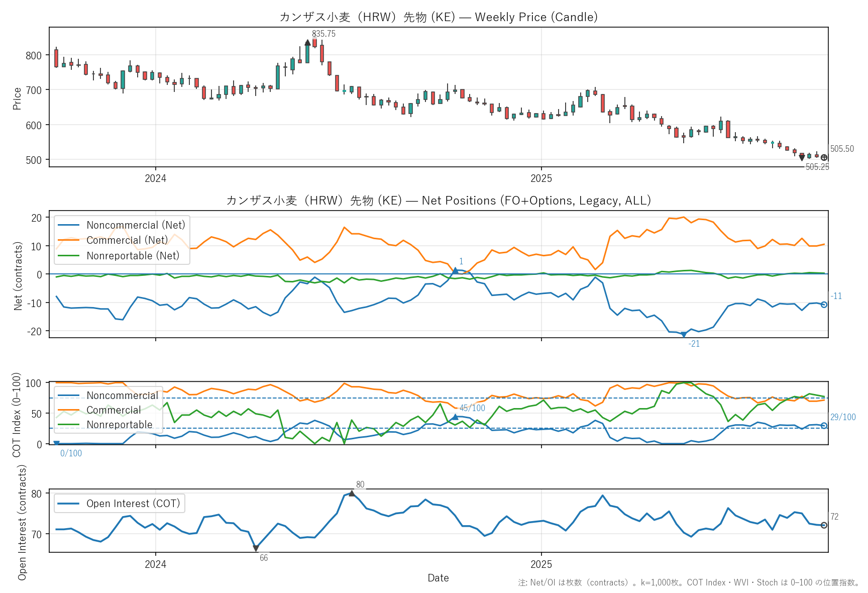Select the latest Open Interest circle at 72
The height and width of the screenshot is (593, 868).
pyautogui.click(x=824, y=525)
